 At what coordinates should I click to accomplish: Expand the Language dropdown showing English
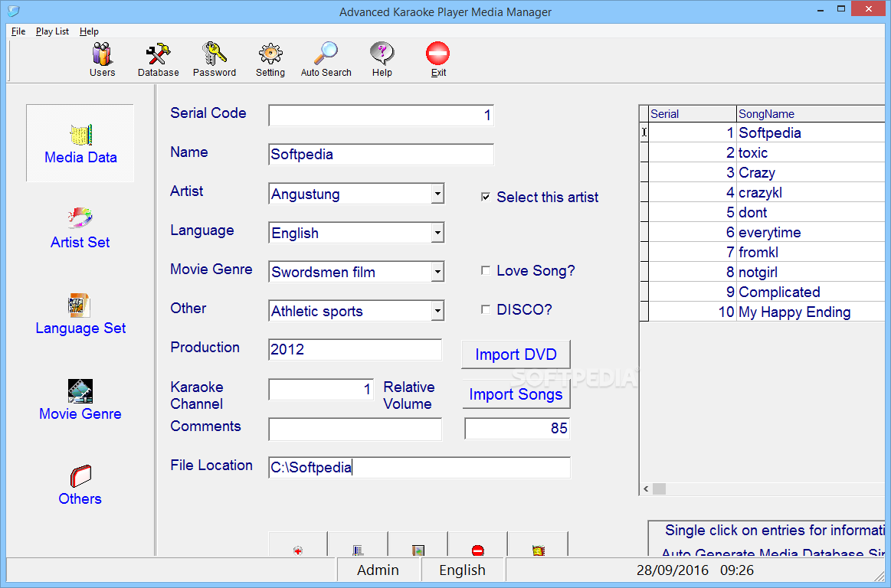pyautogui.click(x=437, y=233)
